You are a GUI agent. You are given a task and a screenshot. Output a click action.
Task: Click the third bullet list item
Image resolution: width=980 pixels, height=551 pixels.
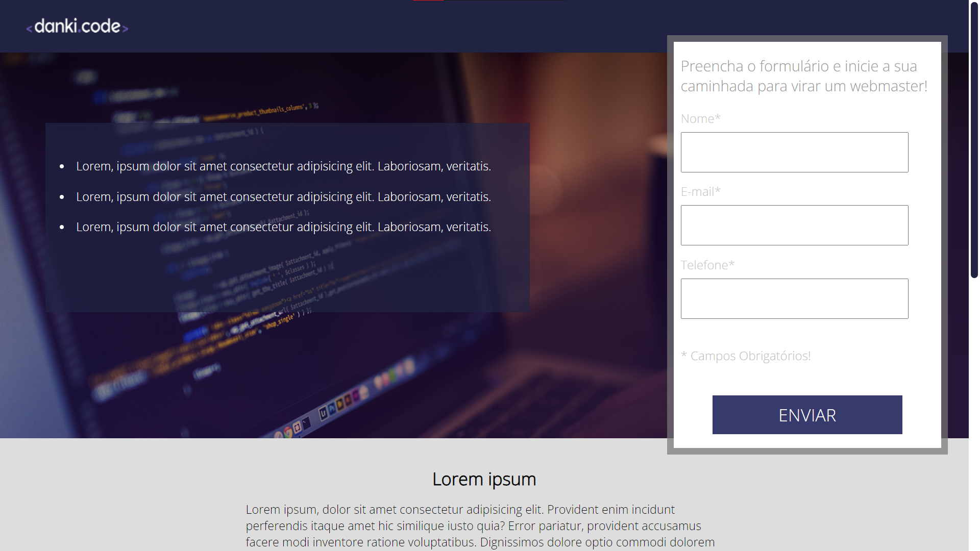click(283, 227)
